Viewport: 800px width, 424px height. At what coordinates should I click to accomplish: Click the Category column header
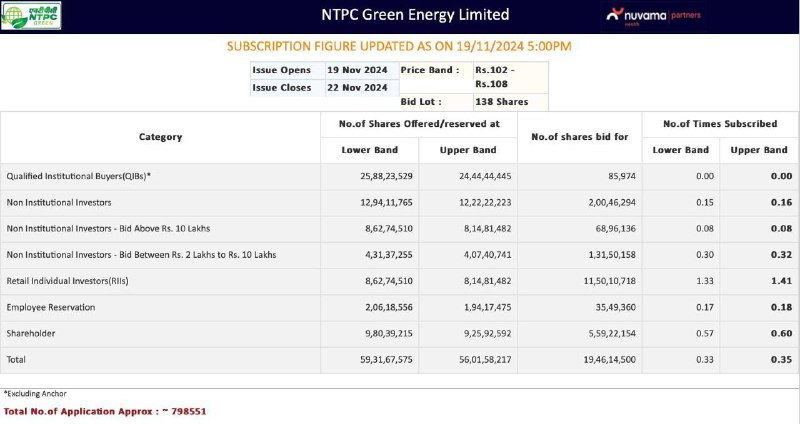pos(160,137)
